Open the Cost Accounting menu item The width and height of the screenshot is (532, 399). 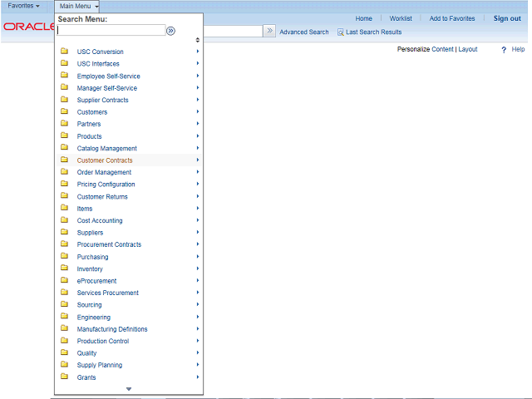[100, 220]
